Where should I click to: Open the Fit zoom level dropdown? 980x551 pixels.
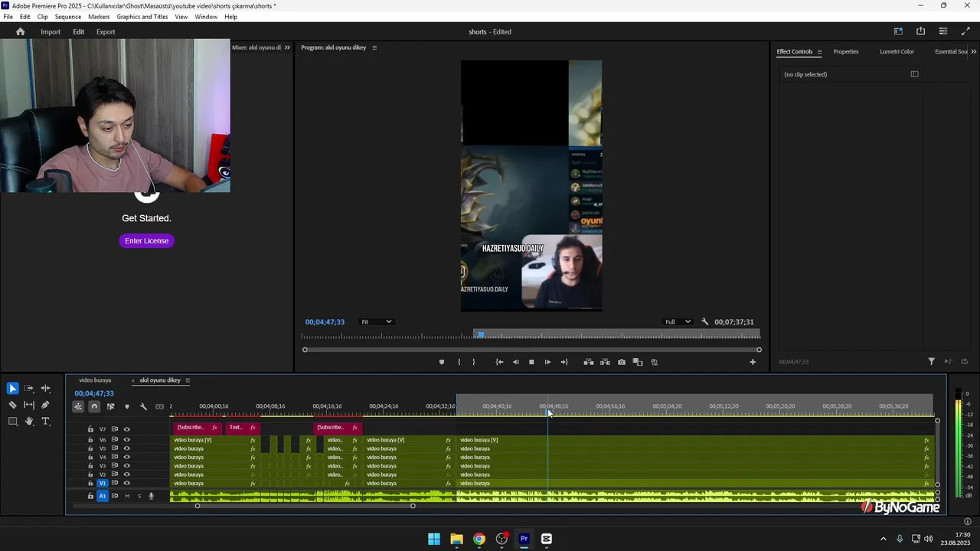point(377,322)
